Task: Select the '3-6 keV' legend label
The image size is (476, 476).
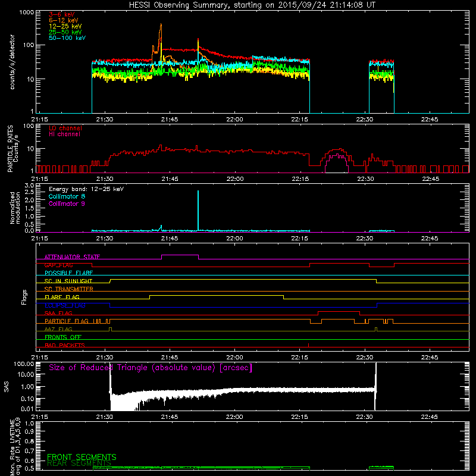Action: [x=62, y=14]
